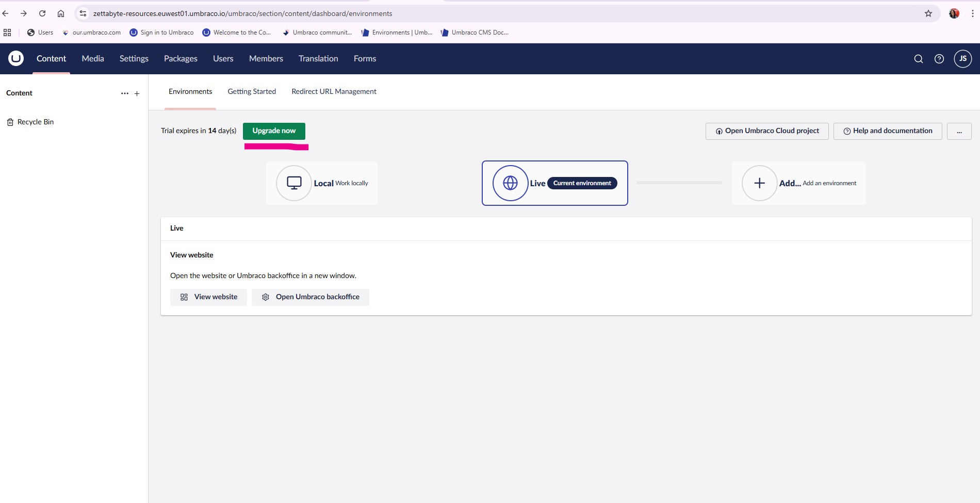Click Open Umbraco backoffice button
The height and width of the screenshot is (503, 980).
(x=311, y=297)
